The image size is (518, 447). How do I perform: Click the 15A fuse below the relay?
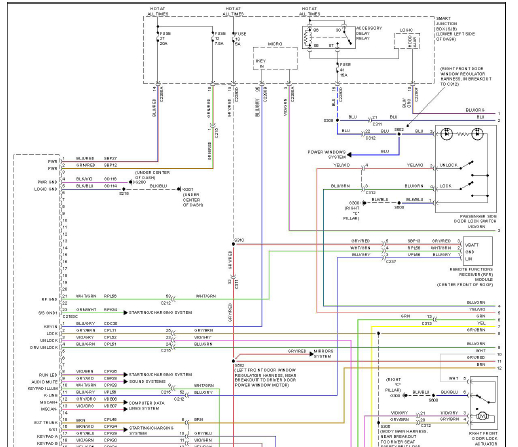343,69
